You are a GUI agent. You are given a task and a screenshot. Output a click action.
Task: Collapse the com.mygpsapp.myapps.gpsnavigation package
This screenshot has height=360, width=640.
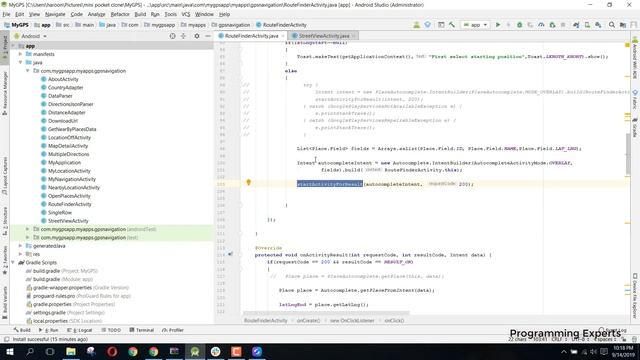(28, 71)
